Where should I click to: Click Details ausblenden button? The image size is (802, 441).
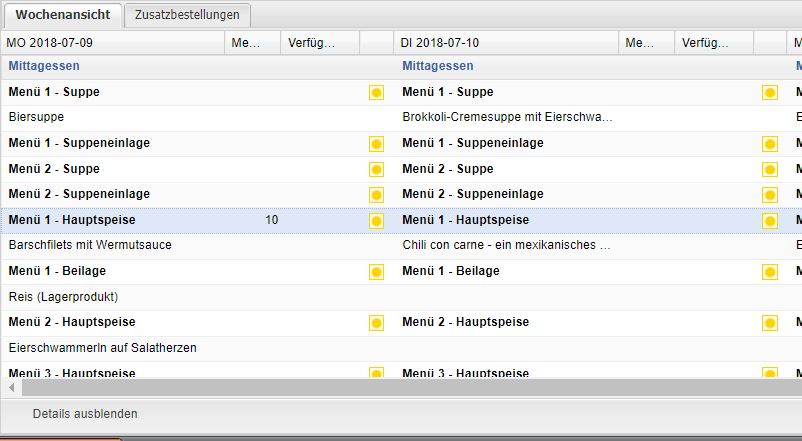pyautogui.click(x=85, y=413)
